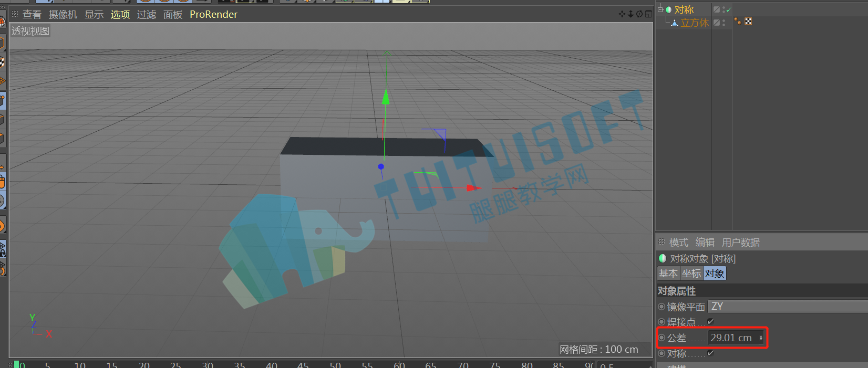Open the 编辑 attribute menu
This screenshot has height=368, width=868.
pyautogui.click(x=705, y=242)
